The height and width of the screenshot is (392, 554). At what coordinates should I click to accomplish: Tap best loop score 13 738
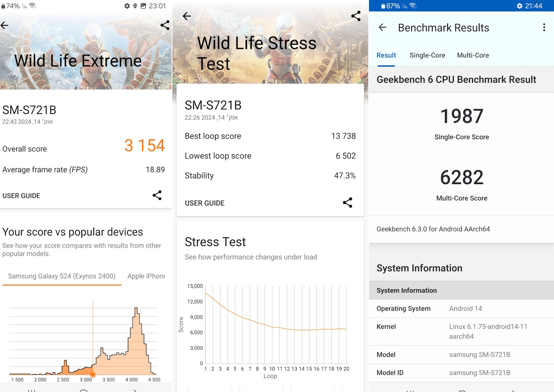343,136
